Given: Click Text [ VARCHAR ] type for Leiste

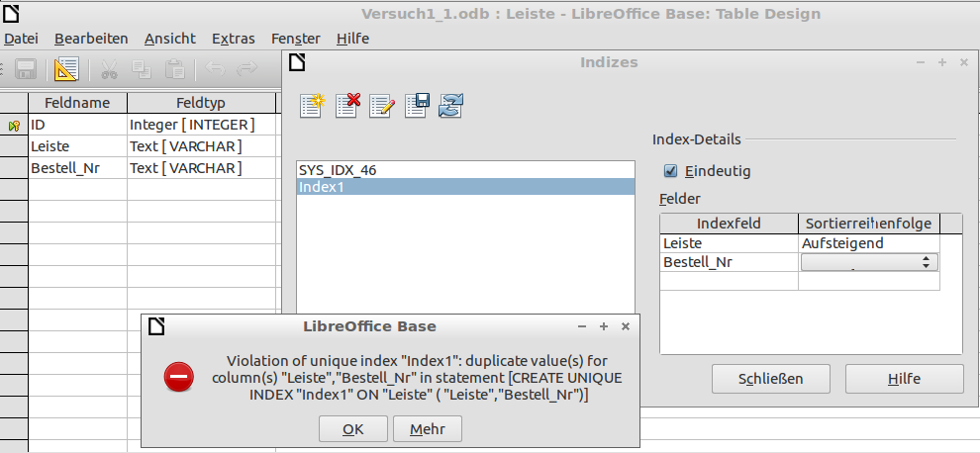Looking at the screenshot, I should tap(201, 146).
